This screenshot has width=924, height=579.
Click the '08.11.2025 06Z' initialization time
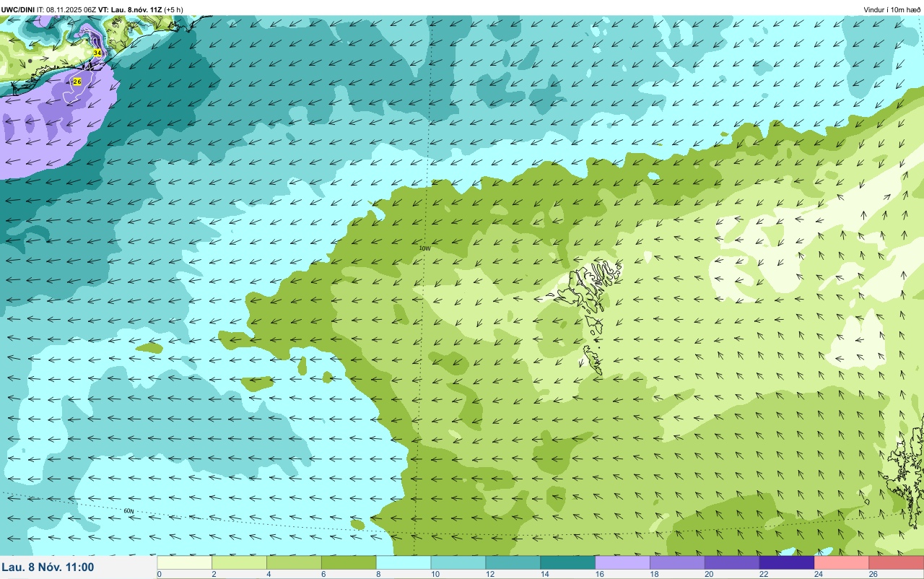pyautogui.click(x=71, y=9)
